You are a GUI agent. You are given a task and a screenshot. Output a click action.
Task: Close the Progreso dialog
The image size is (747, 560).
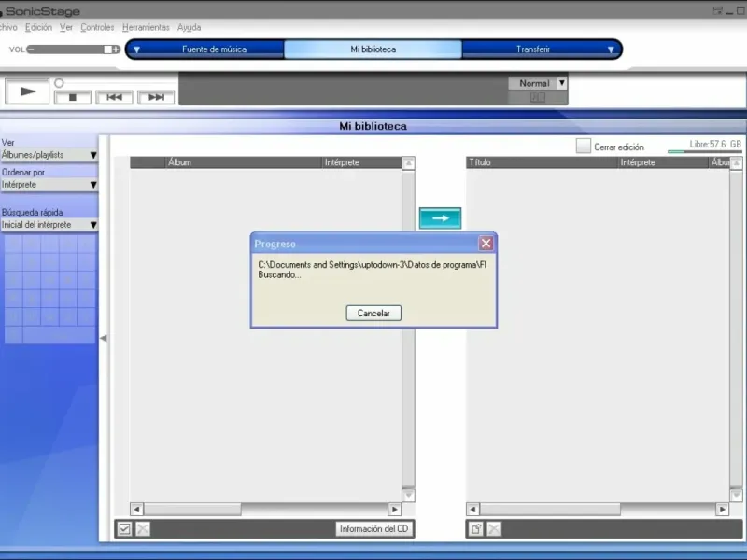tap(486, 244)
